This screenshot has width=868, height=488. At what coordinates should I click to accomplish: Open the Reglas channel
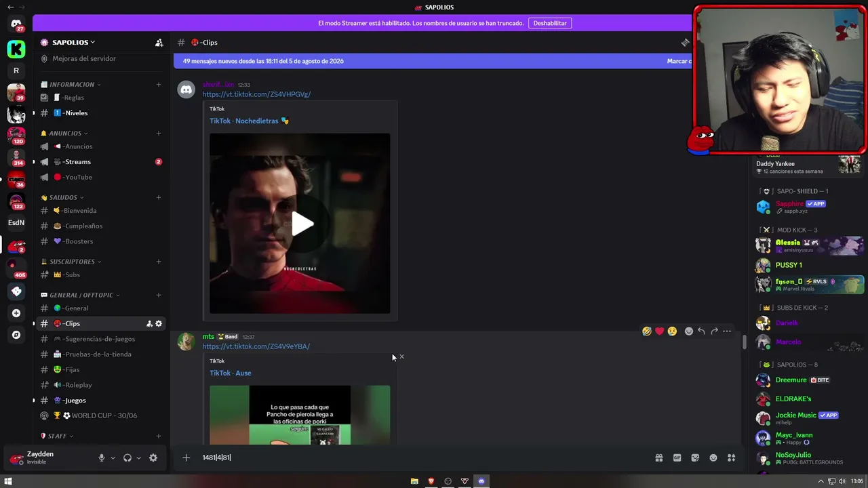pyautogui.click(x=102, y=98)
